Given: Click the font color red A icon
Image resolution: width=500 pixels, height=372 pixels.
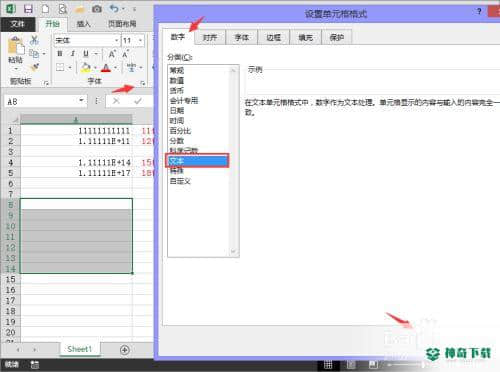Looking at the screenshot, I should pos(106,68).
